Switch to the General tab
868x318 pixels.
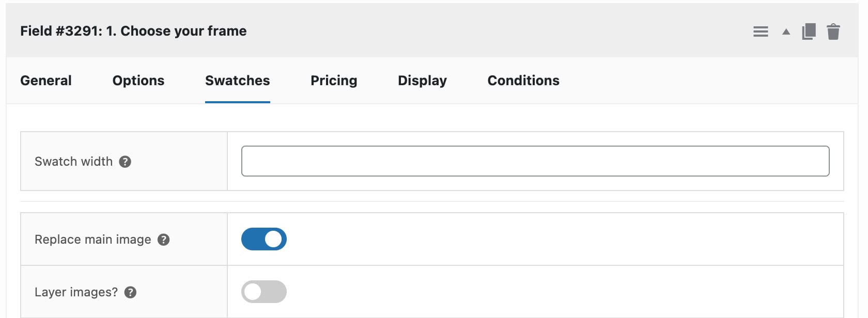(45, 81)
